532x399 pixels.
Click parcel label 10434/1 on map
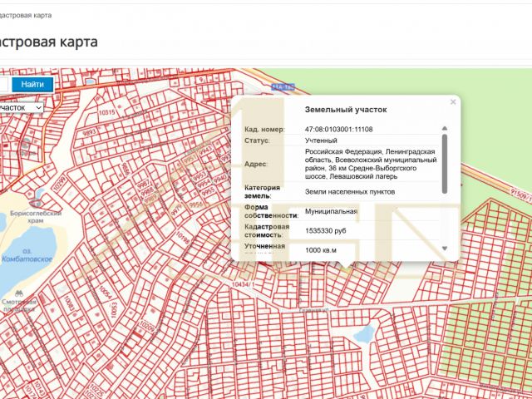pos(244,284)
